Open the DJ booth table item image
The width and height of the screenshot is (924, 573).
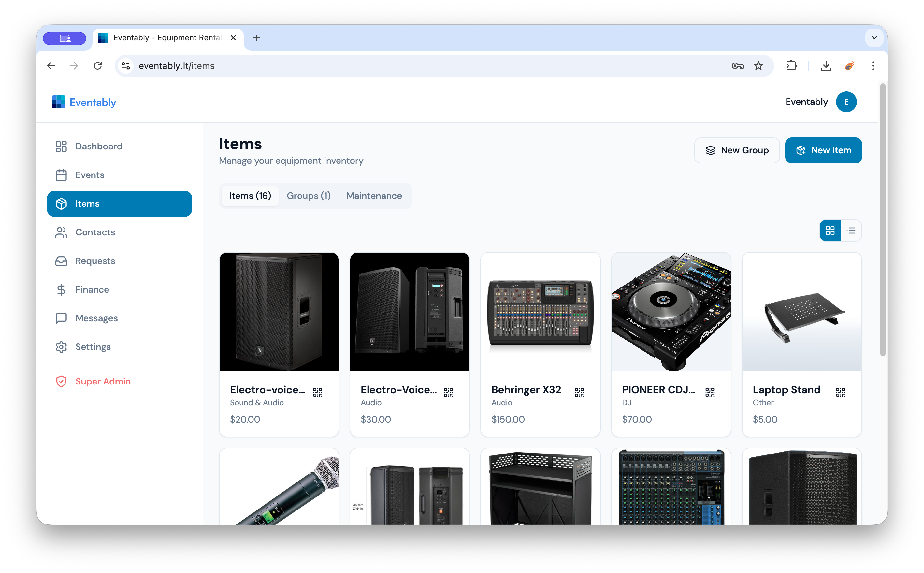click(540, 487)
